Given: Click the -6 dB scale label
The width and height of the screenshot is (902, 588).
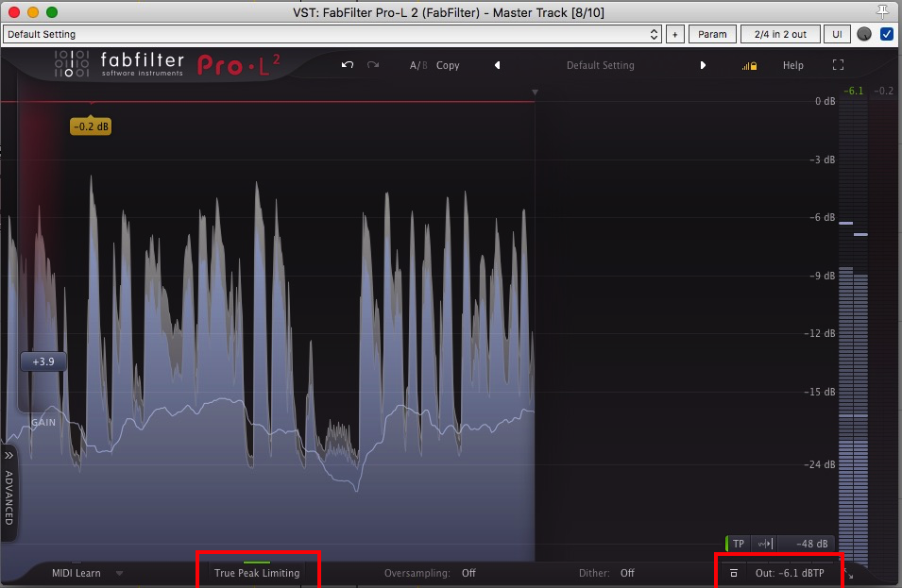Looking at the screenshot, I should tap(823, 217).
